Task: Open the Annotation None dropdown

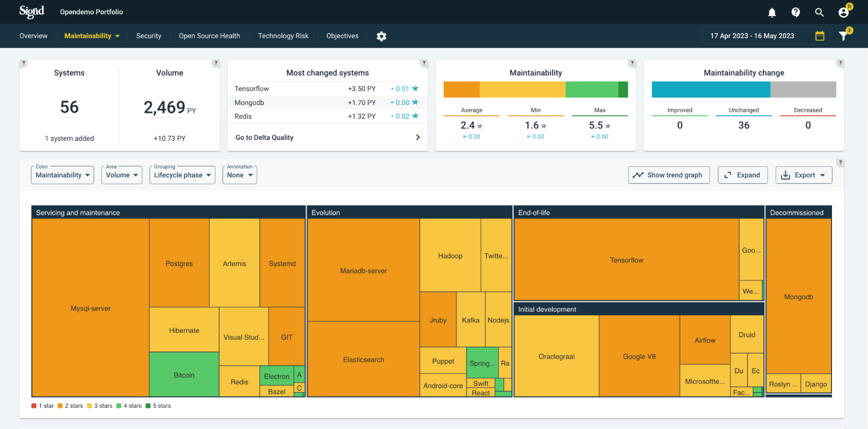Action: pyautogui.click(x=240, y=175)
